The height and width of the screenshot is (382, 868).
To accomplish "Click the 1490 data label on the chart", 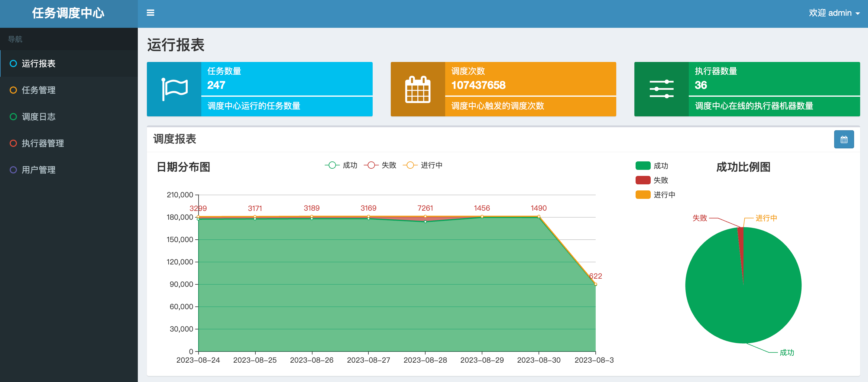I will (539, 208).
